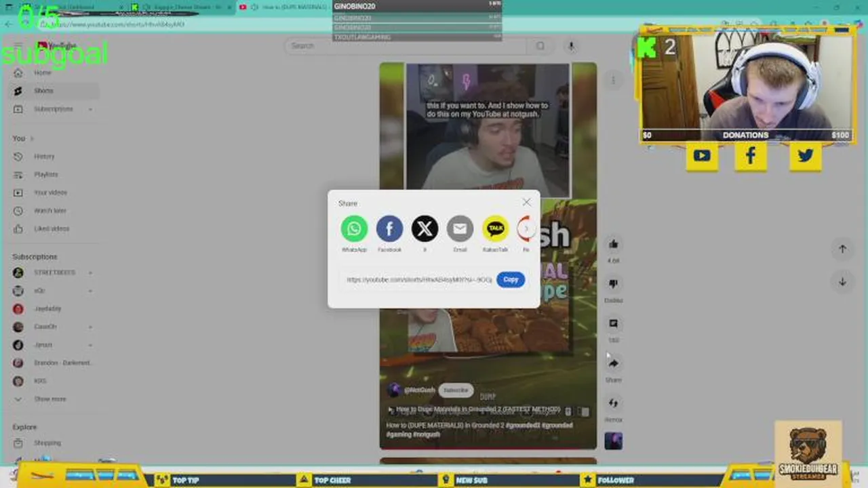Open the sound thumbnail below Remix
This screenshot has width=868, height=488.
[x=613, y=441]
